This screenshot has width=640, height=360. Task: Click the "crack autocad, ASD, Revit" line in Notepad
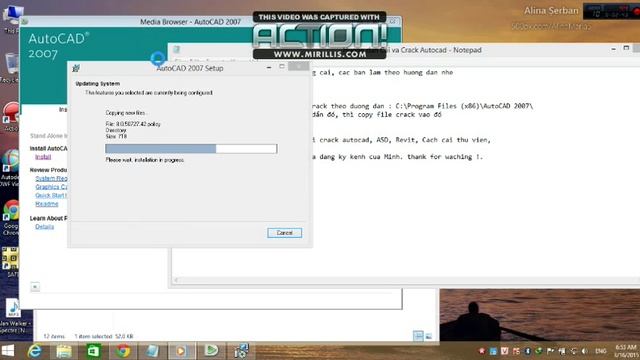click(x=401, y=140)
